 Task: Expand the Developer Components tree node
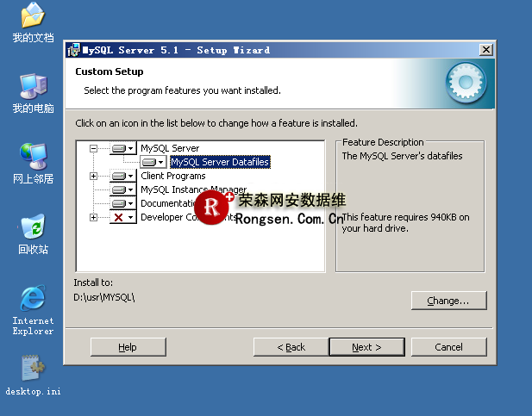[94, 217]
